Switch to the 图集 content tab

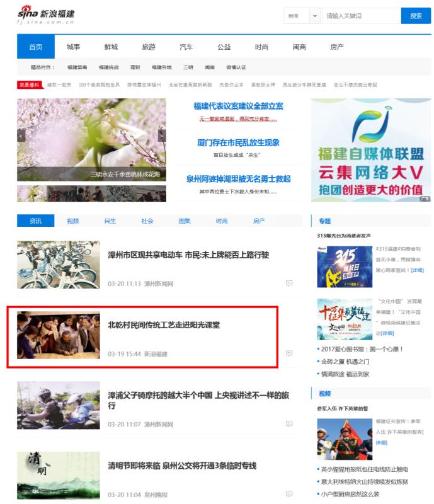tap(185, 221)
